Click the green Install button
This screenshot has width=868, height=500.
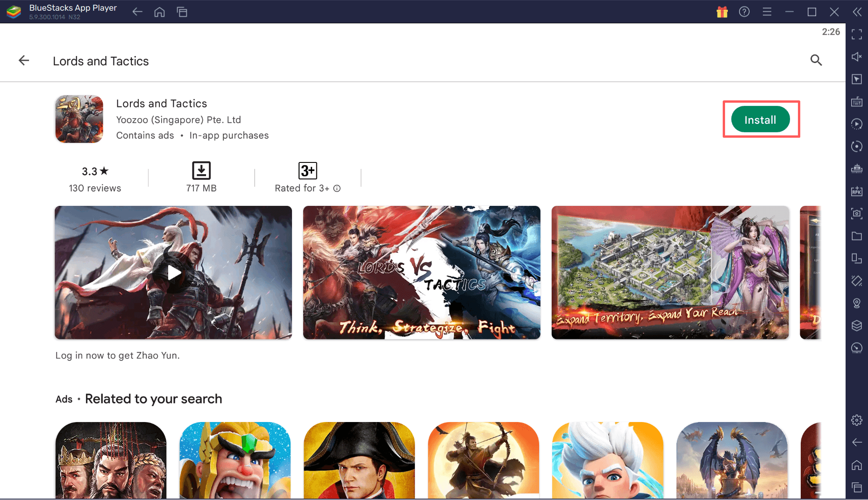coord(760,120)
